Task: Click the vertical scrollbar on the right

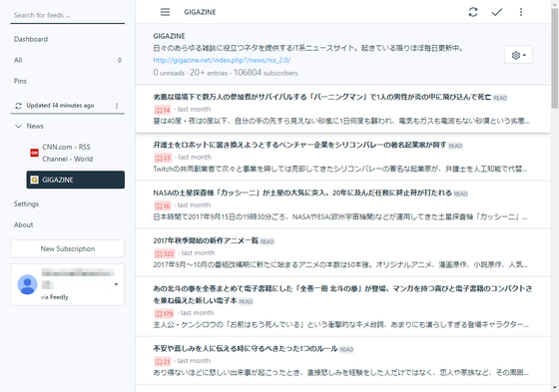Action: click(554, 59)
